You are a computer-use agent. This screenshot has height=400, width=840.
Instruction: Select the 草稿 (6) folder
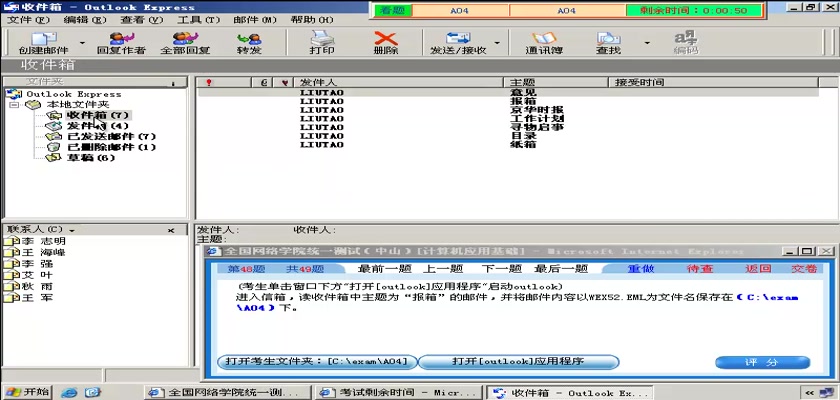click(x=91, y=157)
